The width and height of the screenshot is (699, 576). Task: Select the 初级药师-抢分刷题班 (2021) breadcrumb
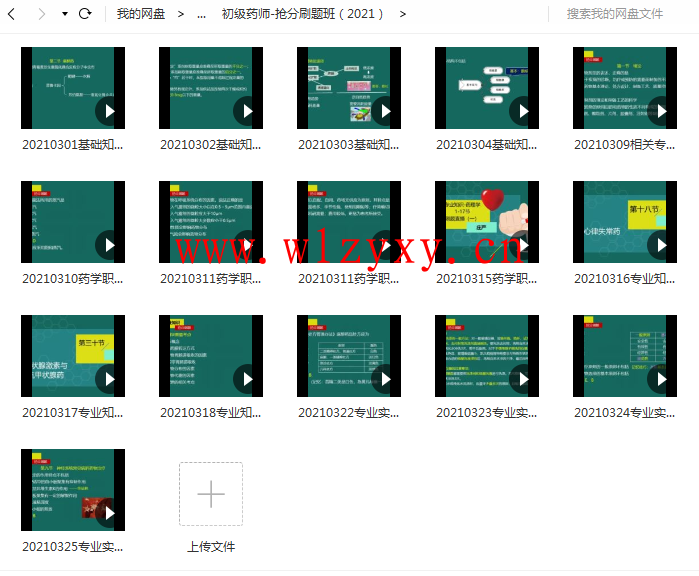coord(302,14)
